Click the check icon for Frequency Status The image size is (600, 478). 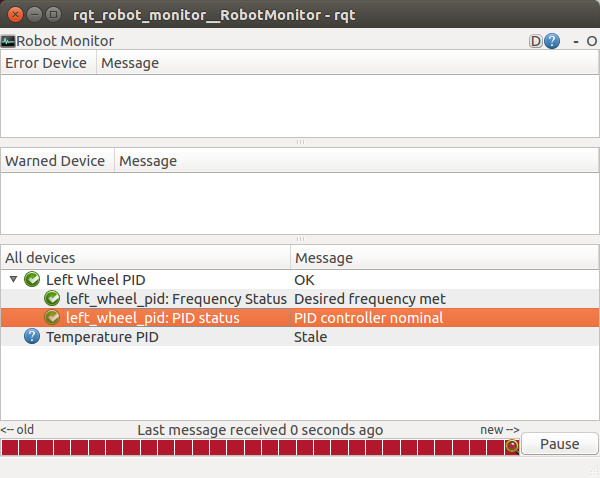tap(52, 299)
